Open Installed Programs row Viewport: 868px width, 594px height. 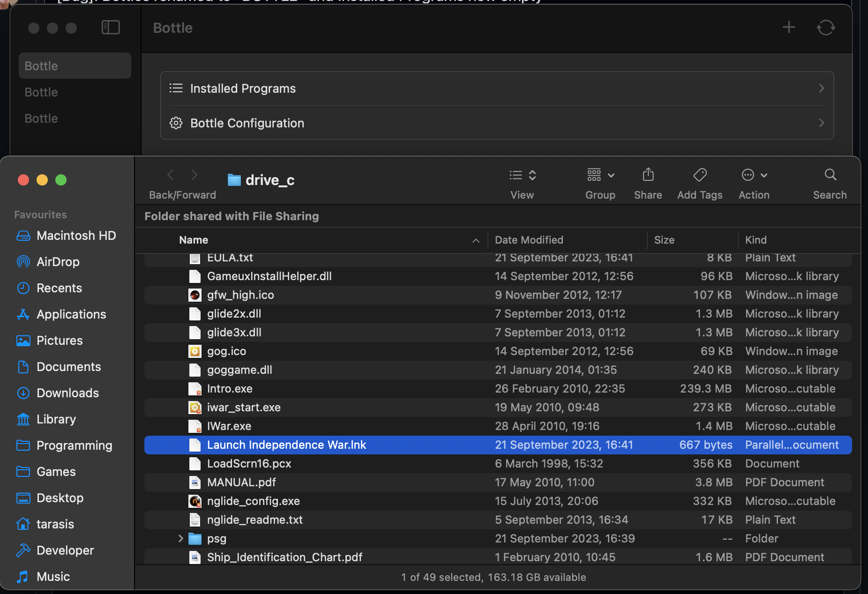click(x=497, y=89)
